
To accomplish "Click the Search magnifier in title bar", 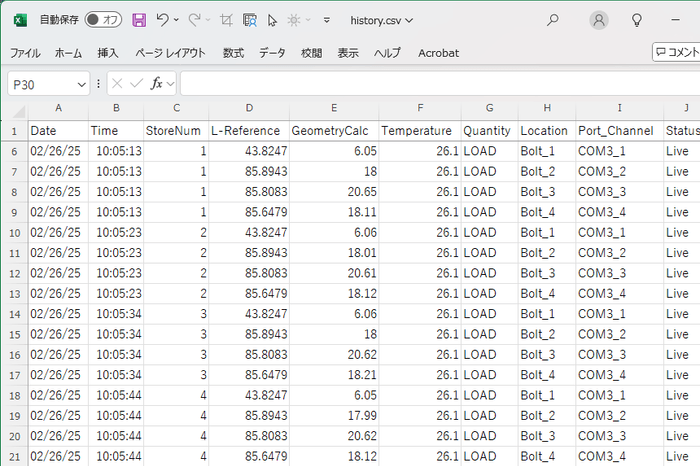I will [x=553, y=20].
